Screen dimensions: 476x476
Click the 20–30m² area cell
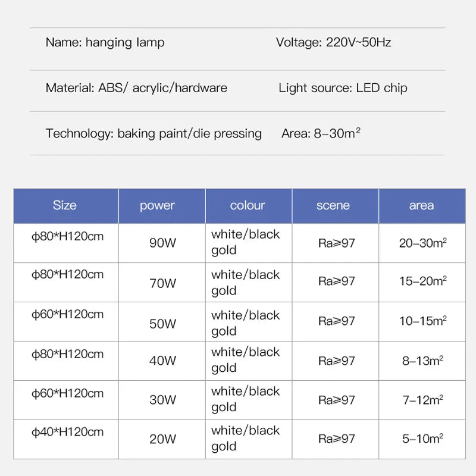[422, 243]
